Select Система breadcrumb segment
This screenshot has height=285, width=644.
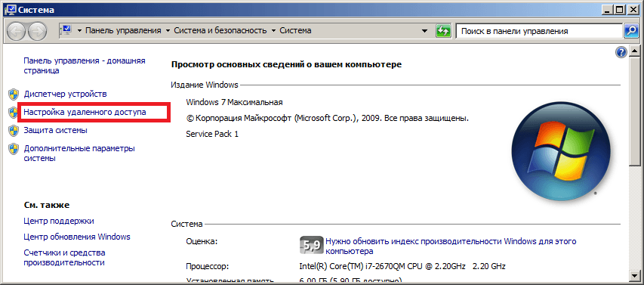(x=295, y=30)
